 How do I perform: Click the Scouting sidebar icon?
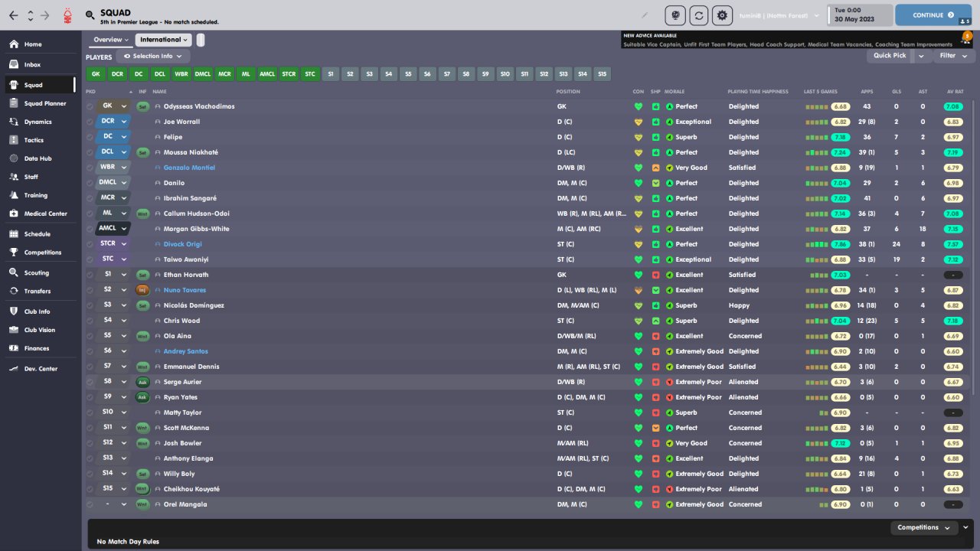click(14, 272)
